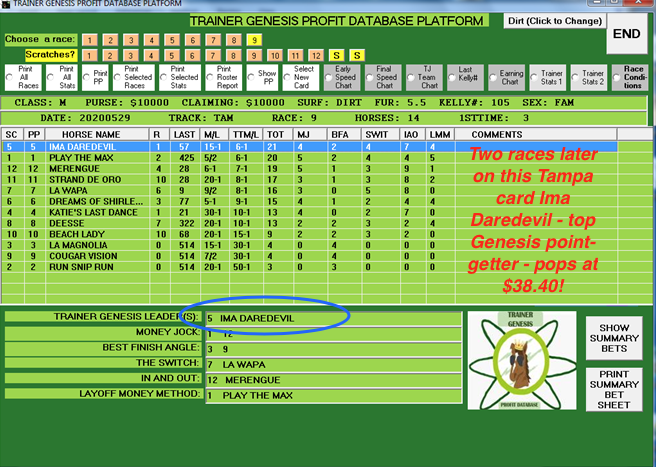Click the COMMENTS column header
This screenshot has height=467, width=656.
[x=536, y=135]
